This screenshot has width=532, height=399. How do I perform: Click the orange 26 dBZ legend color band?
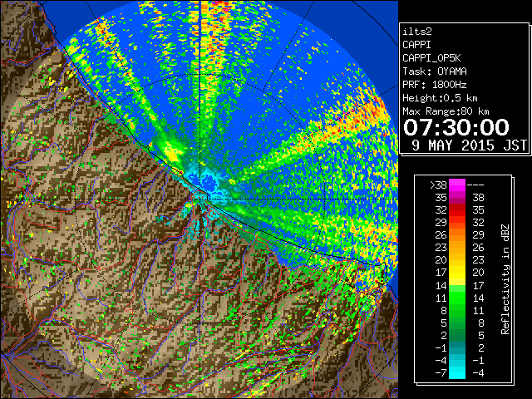[457, 235]
